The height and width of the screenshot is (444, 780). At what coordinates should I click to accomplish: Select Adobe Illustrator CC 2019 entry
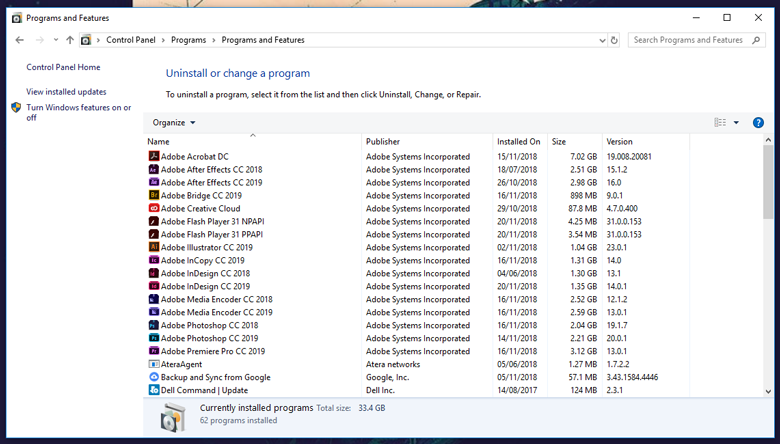click(x=206, y=247)
